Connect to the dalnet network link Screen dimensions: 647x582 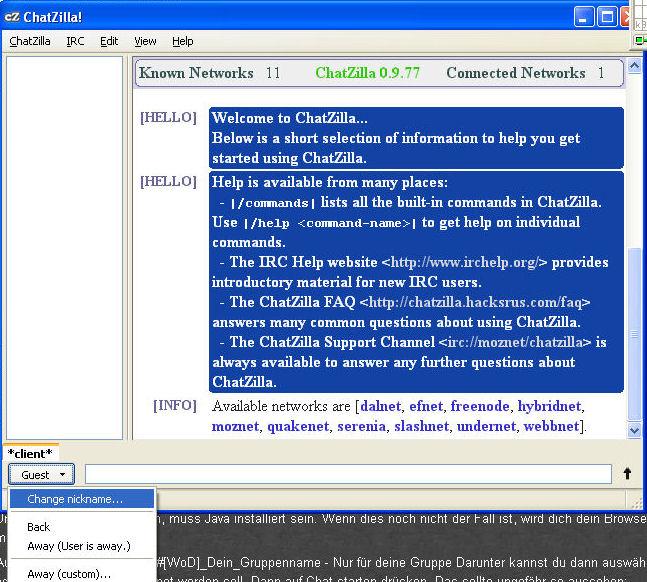(380, 406)
